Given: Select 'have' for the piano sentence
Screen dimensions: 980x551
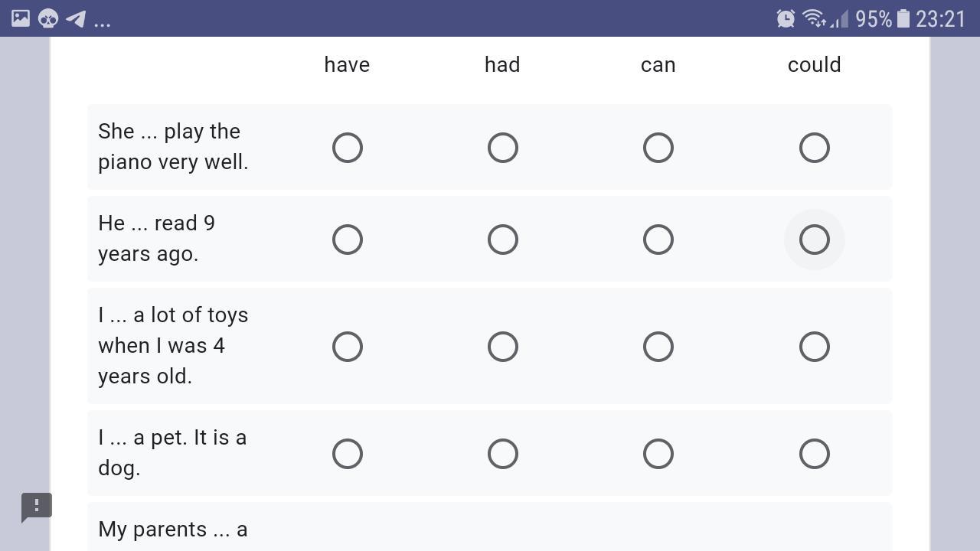Looking at the screenshot, I should tap(348, 148).
